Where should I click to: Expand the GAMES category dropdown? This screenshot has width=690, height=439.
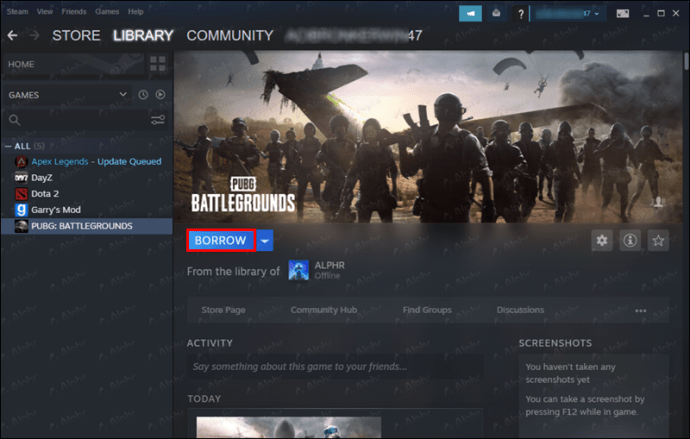[x=68, y=95]
